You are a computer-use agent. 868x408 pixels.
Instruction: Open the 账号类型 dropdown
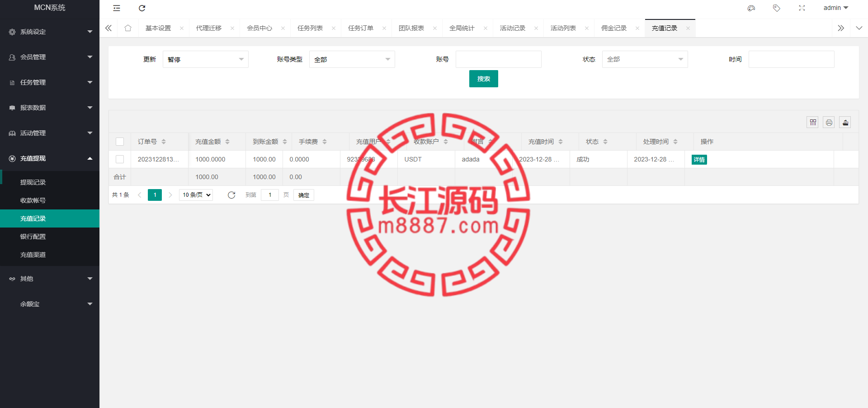pos(352,59)
